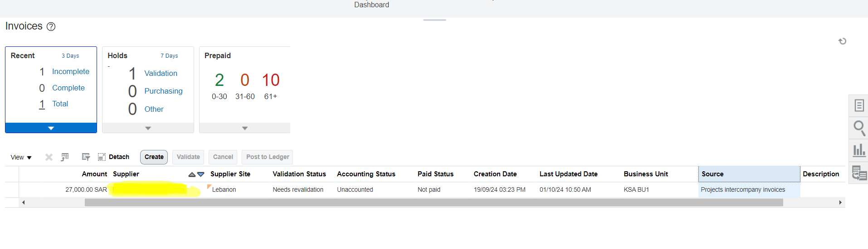868x249 pixels.
Task: Open the Incomplete invoices link
Action: click(x=71, y=71)
